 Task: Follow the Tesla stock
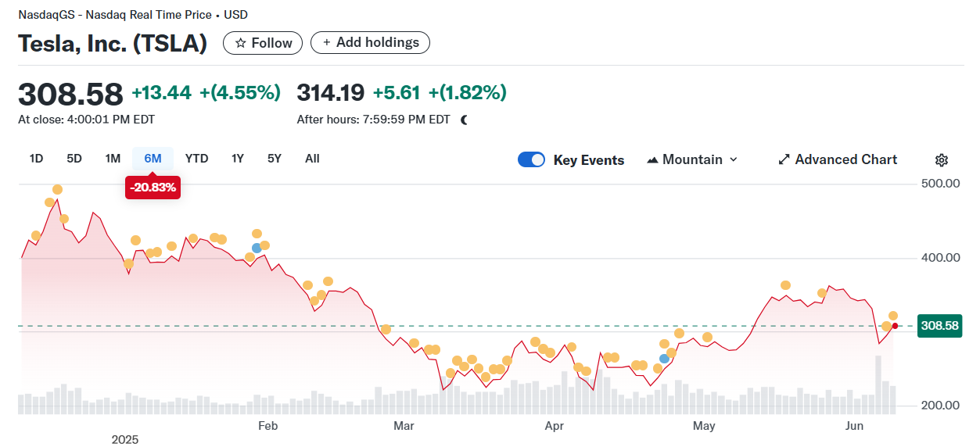tap(263, 43)
